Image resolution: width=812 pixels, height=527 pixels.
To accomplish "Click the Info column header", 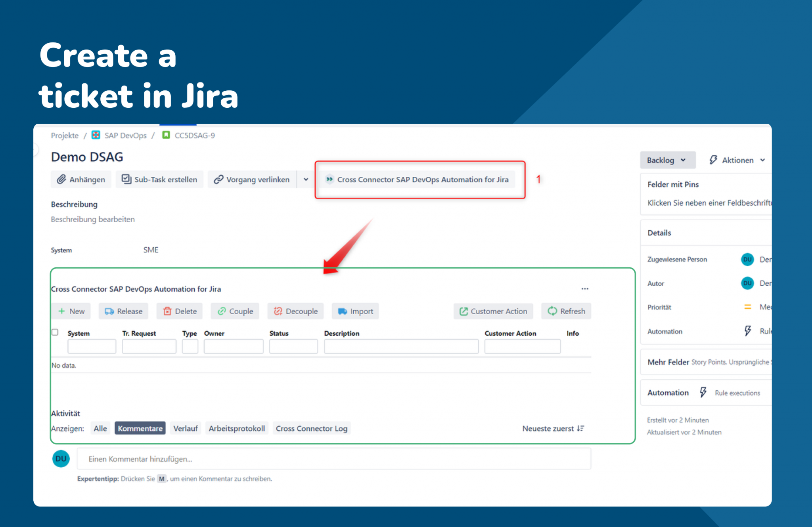I will 573,334.
